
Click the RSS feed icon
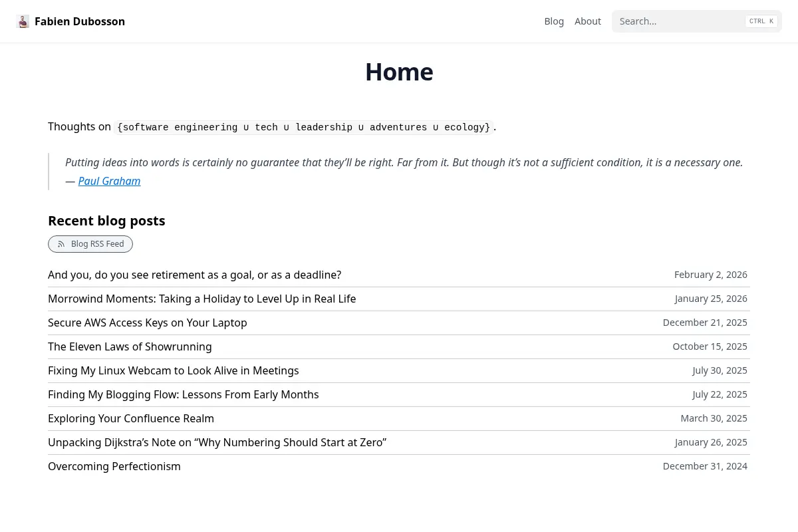click(61, 244)
